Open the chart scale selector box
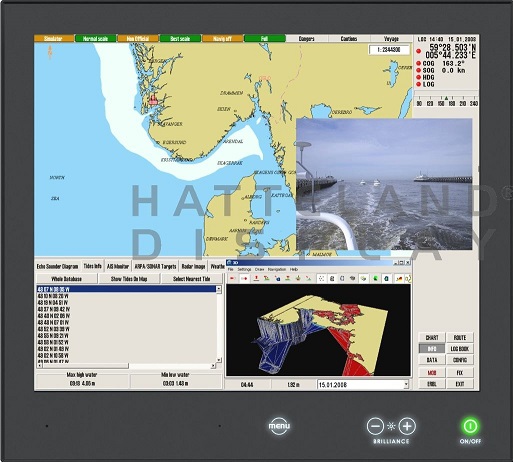513x462 pixels. coord(389,50)
